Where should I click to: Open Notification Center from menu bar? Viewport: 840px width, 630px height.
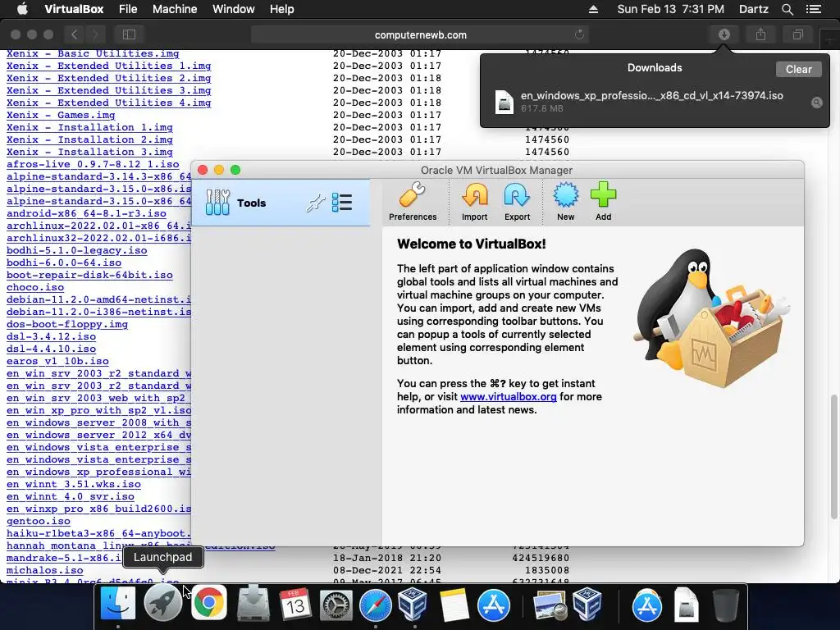click(x=814, y=9)
